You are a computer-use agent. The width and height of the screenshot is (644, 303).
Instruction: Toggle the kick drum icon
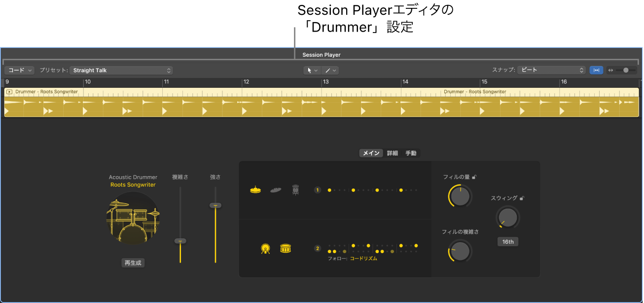(x=265, y=249)
